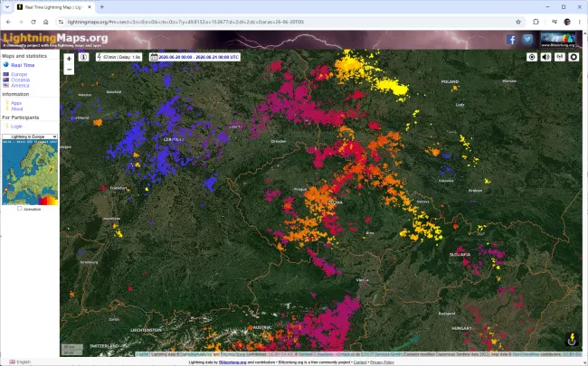Go forward in browser history
This screenshot has width=588, height=366.
pyautogui.click(x=21, y=22)
